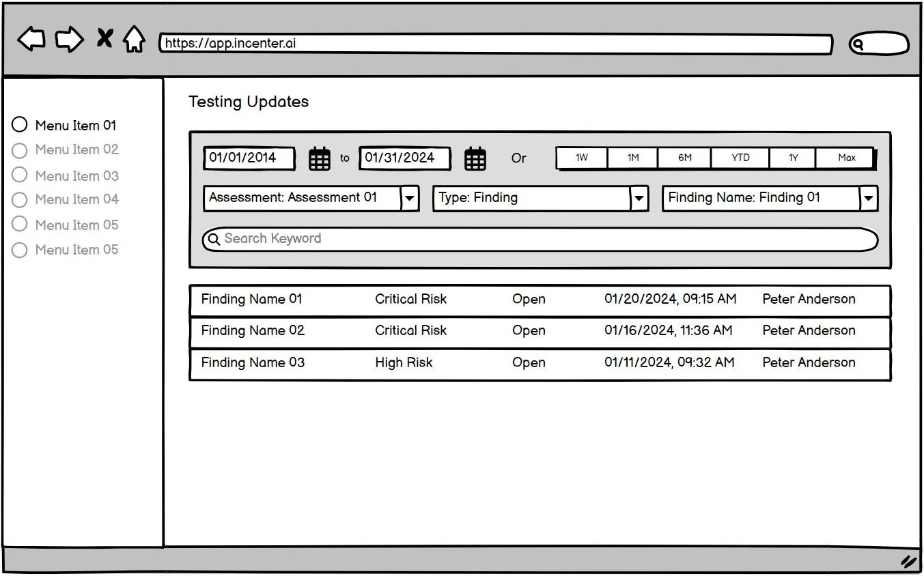The width and height of the screenshot is (924, 576).
Task: Pick the Max range option
Action: [x=846, y=158]
